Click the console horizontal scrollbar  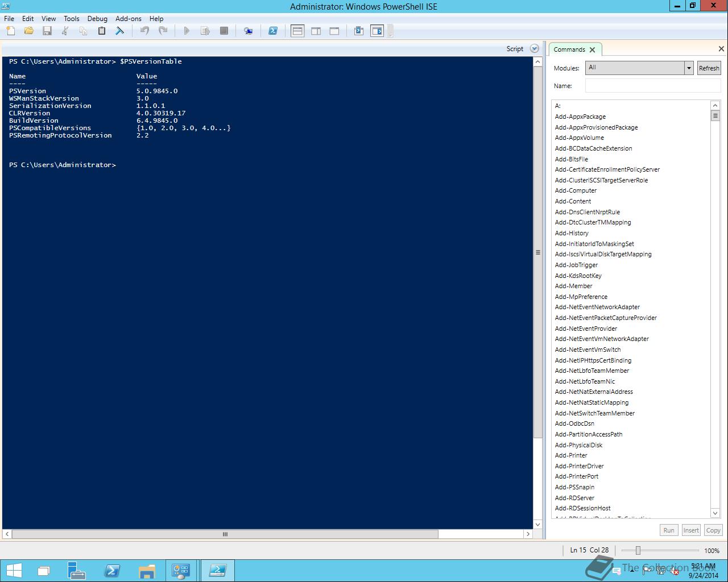click(x=225, y=534)
